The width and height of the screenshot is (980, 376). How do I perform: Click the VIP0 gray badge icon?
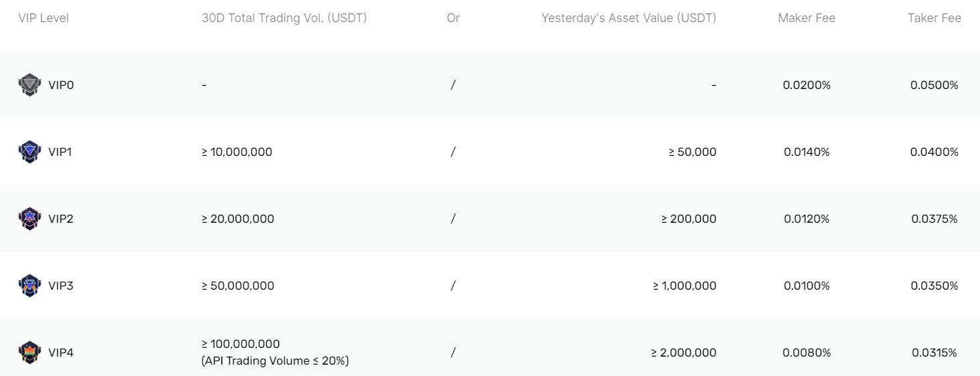[x=29, y=85]
